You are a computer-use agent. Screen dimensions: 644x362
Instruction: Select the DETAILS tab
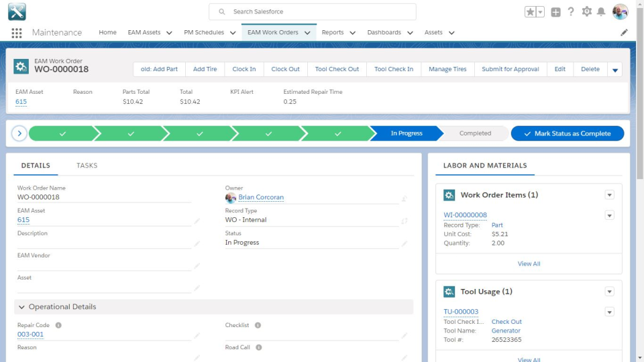click(x=36, y=166)
